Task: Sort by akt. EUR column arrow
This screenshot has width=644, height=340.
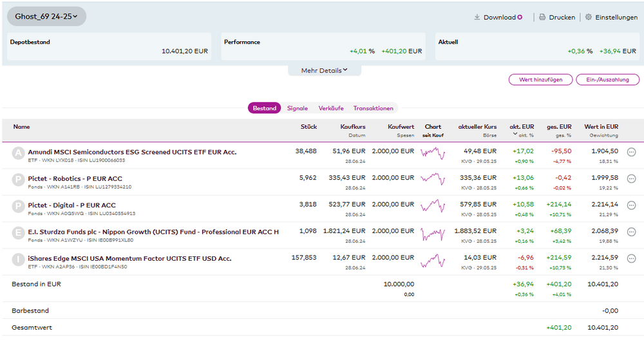Action: point(515,135)
